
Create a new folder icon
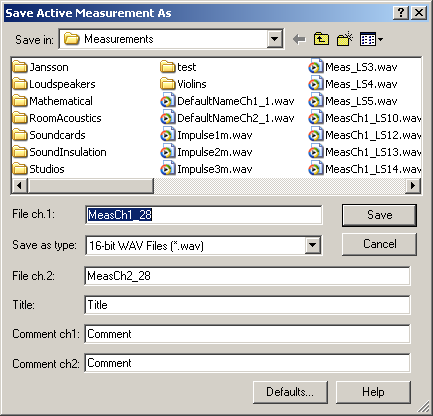[345, 39]
